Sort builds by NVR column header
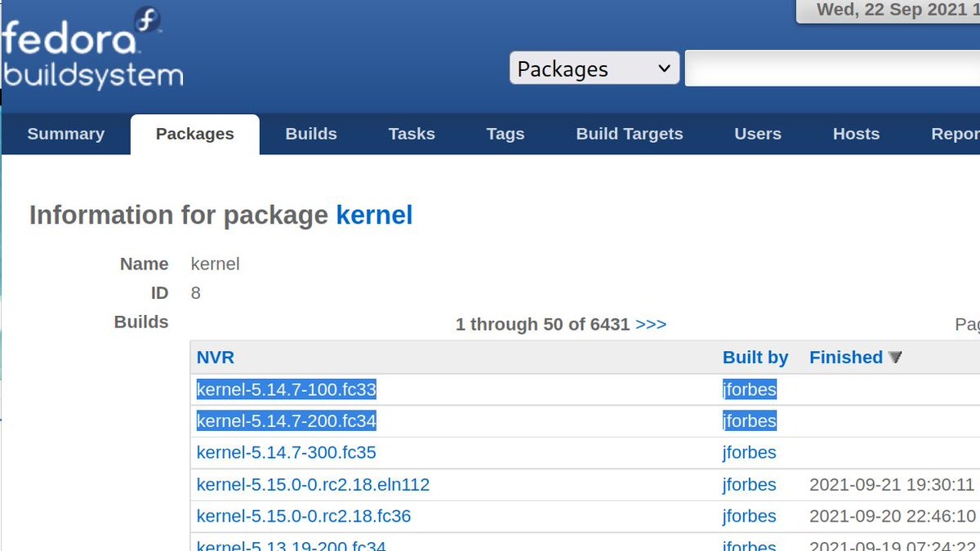The height and width of the screenshot is (551, 980). coord(216,358)
